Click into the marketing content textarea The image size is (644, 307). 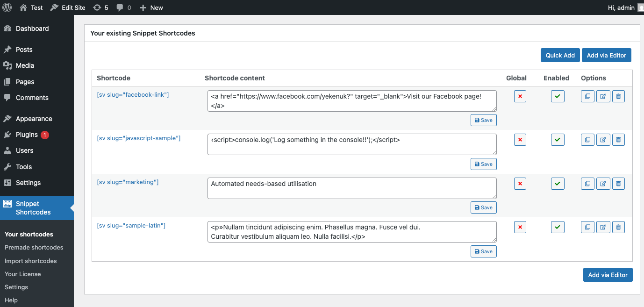[x=352, y=188]
